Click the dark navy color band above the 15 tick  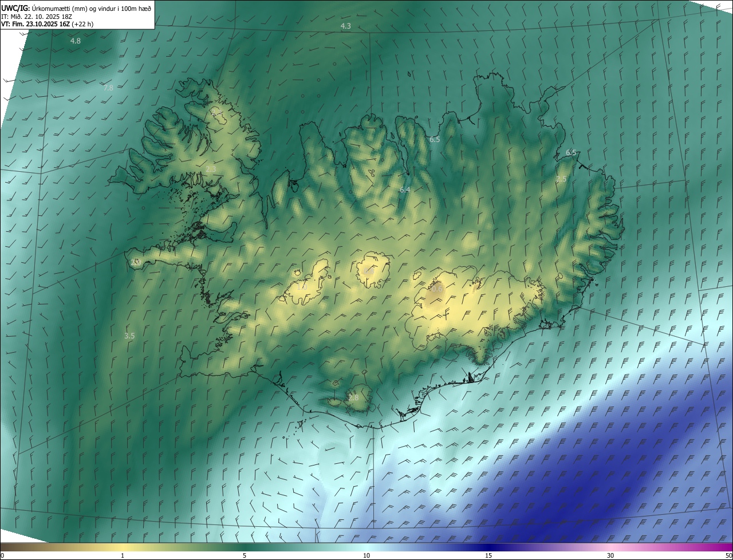488,547
